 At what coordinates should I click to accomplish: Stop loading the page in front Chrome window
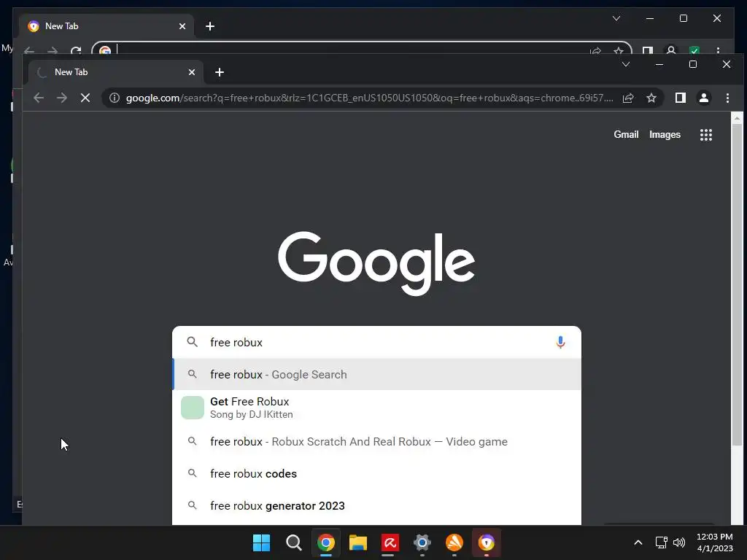click(85, 98)
